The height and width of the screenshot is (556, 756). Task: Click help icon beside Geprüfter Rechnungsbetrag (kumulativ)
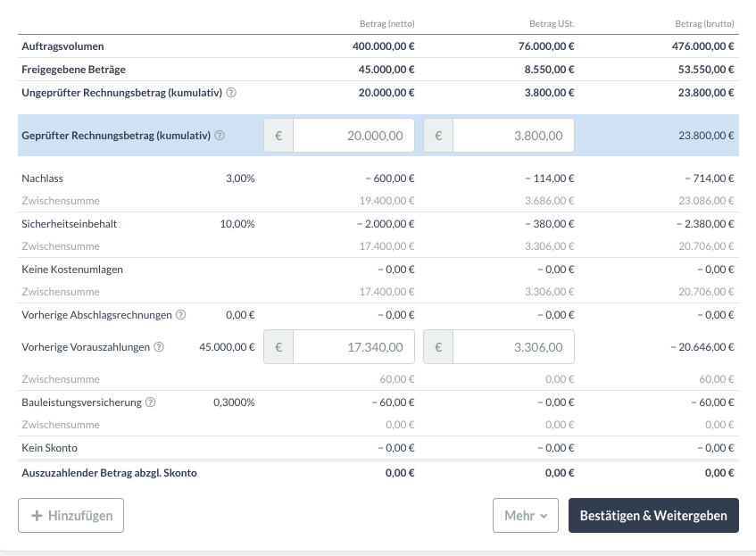[x=220, y=136]
